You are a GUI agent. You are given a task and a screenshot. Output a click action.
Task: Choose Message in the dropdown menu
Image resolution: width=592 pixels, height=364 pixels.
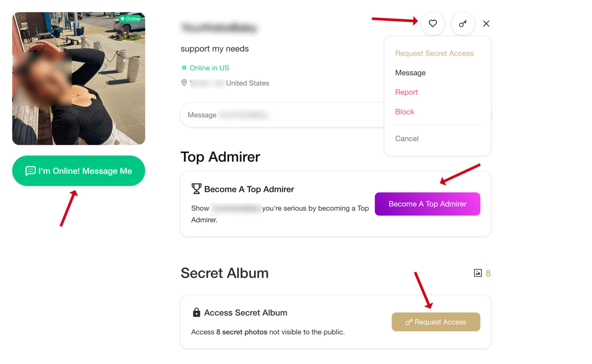410,73
